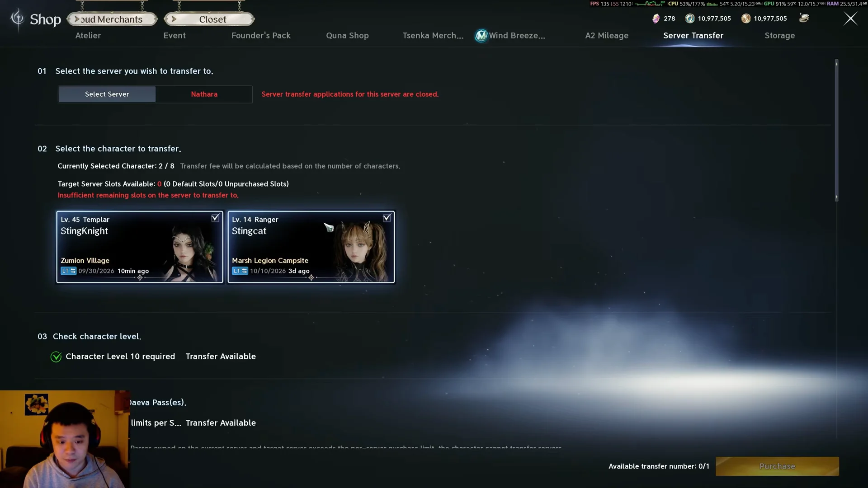Select the Tsenka Merch... tab
The width and height of the screenshot is (868, 488).
(433, 36)
